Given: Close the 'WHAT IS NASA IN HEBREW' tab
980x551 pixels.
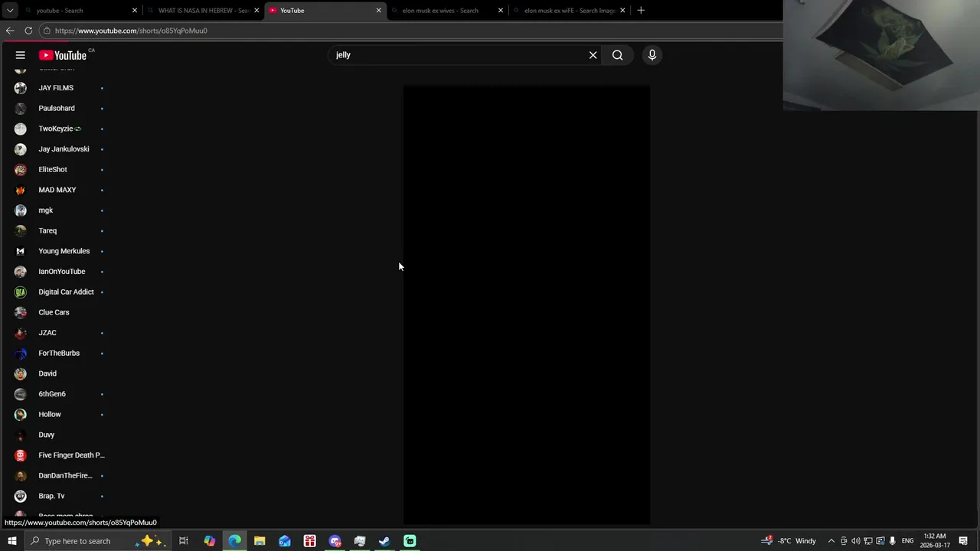Looking at the screenshot, I should click(256, 11).
